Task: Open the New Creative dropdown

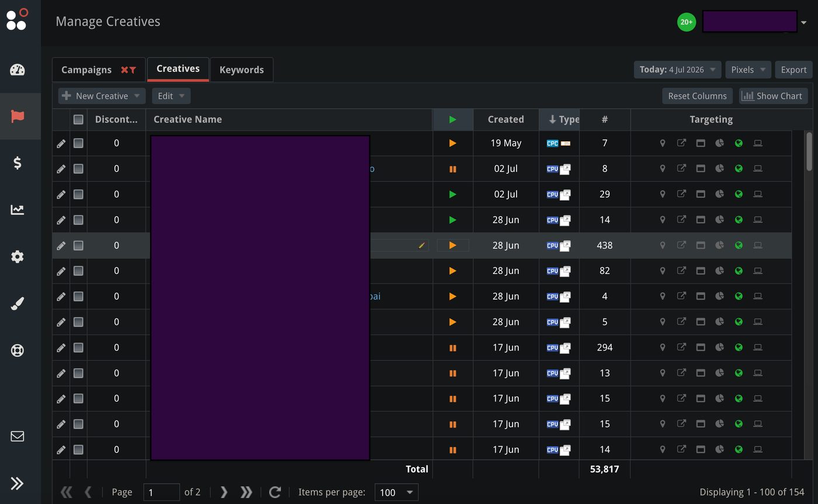Action: [102, 96]
